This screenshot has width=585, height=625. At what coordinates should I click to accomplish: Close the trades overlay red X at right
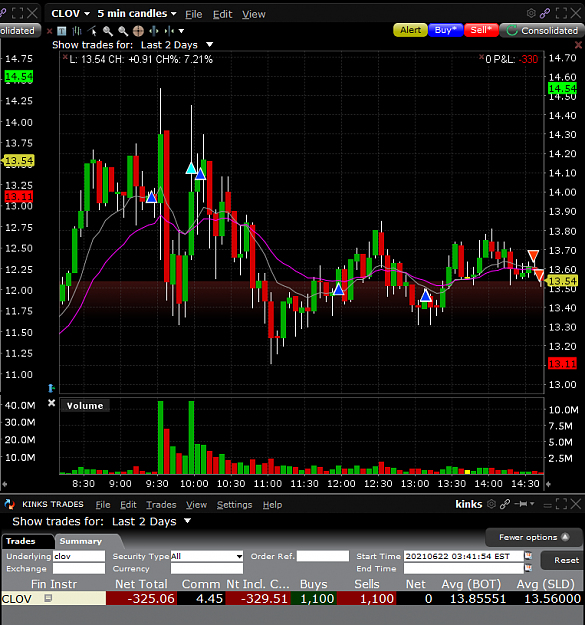(578, 44)
